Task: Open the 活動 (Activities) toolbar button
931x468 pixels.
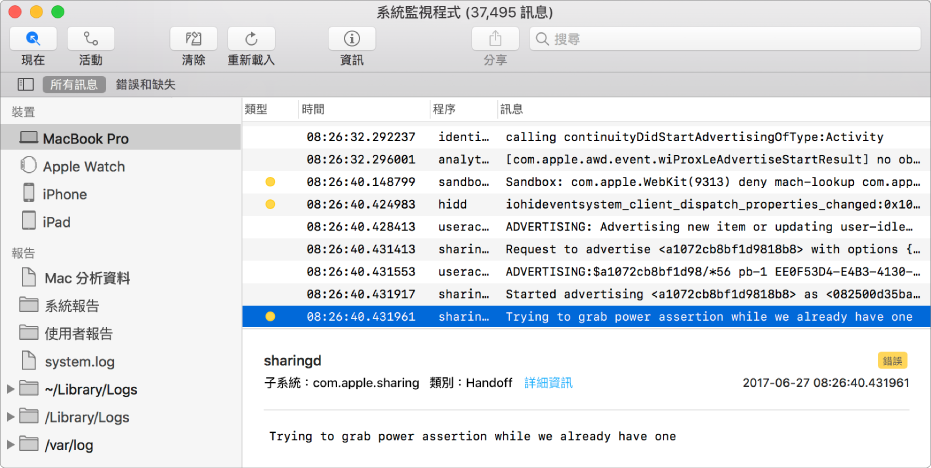Action: click(91, 39)
